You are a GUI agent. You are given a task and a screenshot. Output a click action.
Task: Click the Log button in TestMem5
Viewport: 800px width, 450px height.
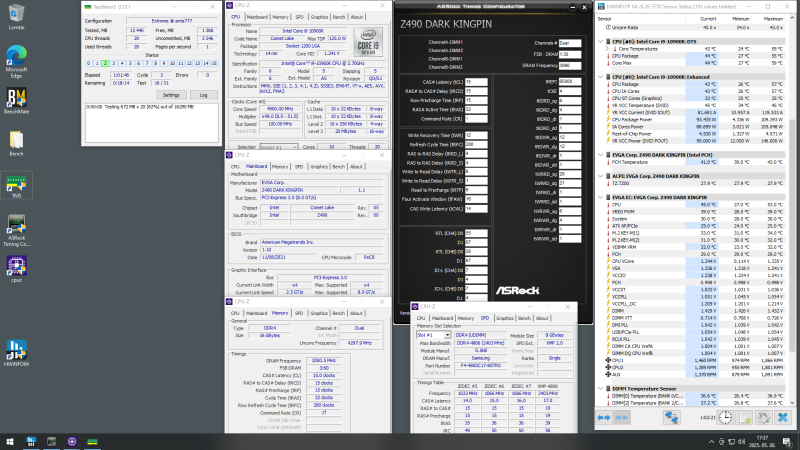[204, 95]
